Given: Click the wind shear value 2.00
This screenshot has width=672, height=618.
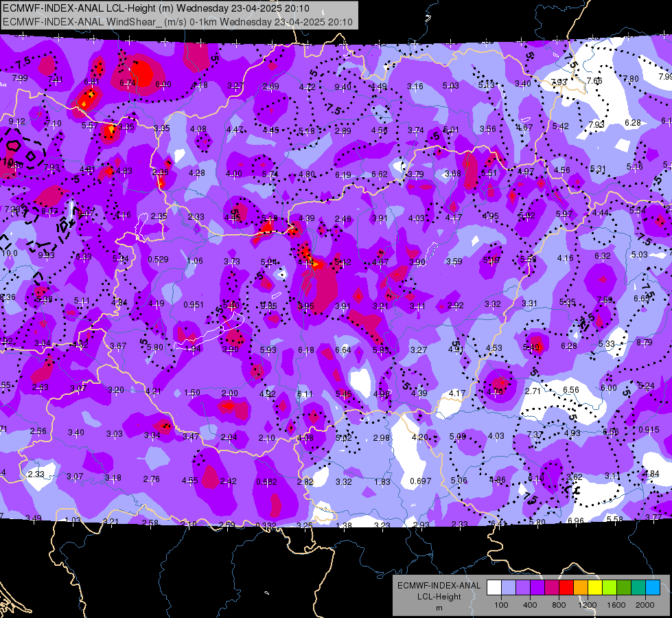Looking at the screenshot, I should point(230,393).
